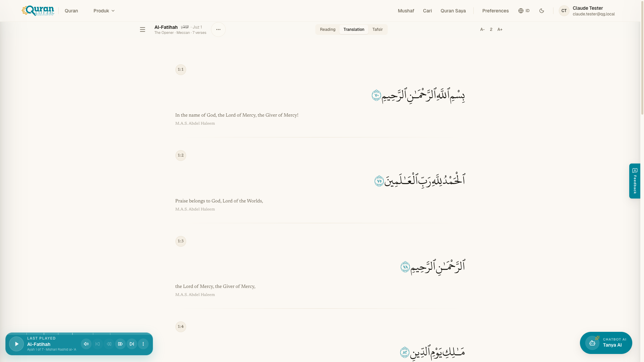
Task: Open audio player vertical dots menu
Action: [x=143, y=344]
